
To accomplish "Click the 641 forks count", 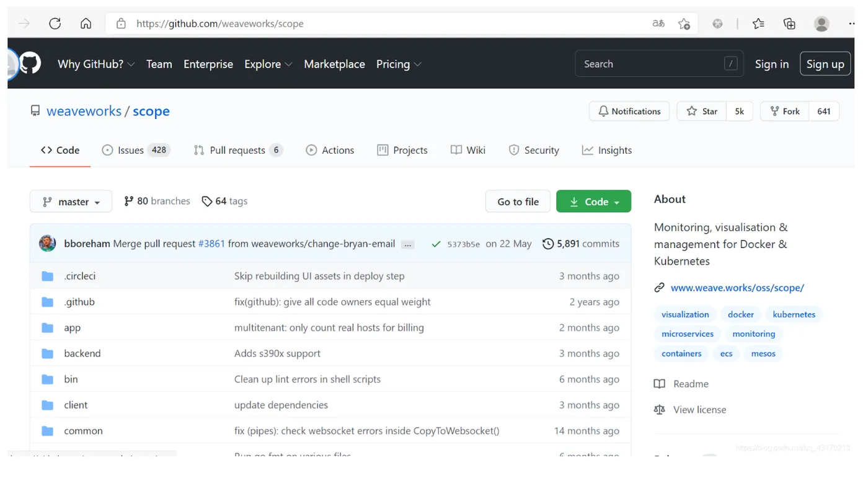I will coord(824,111).
